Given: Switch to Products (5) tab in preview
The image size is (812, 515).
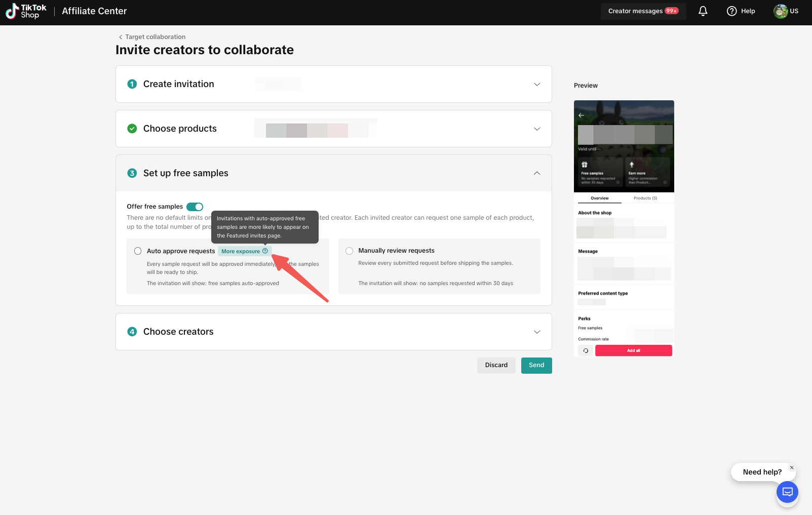Looking at the screenshot, I should pos(645,198).
